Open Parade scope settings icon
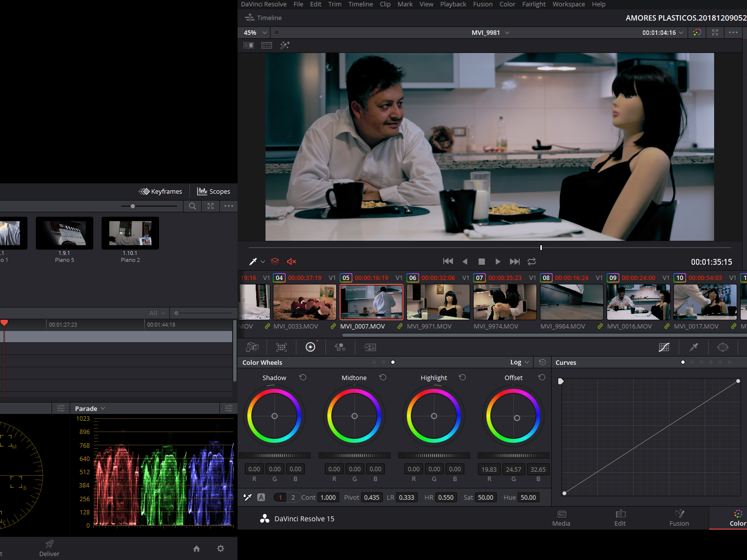 click(x=229, y=408)
